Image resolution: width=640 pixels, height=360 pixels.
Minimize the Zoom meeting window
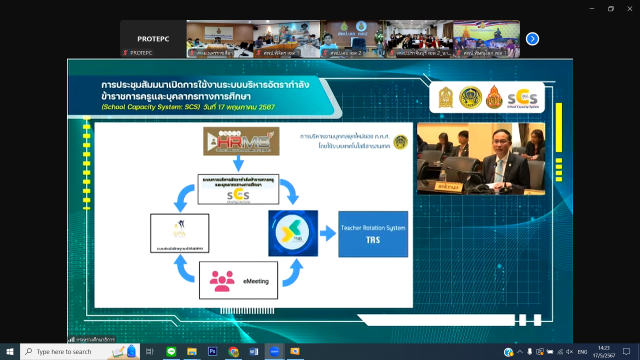592,9
